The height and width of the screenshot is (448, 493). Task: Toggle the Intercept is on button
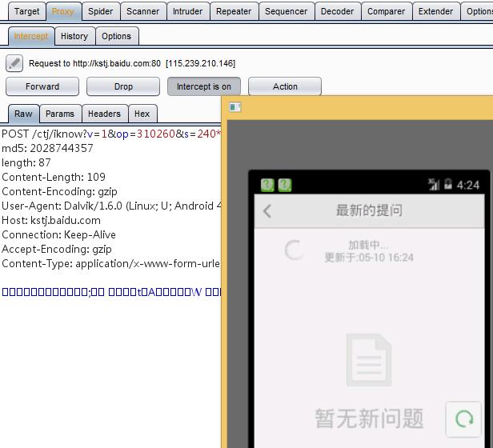click(204, 86)
